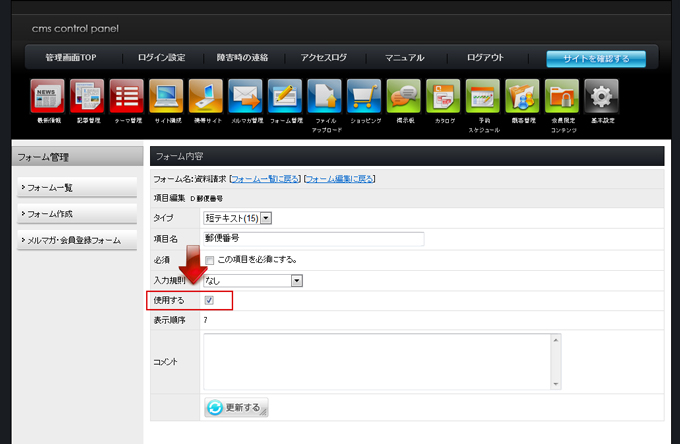Click the サイト構成 laptop icon
680x444 pixels.
tap(166, 96)
